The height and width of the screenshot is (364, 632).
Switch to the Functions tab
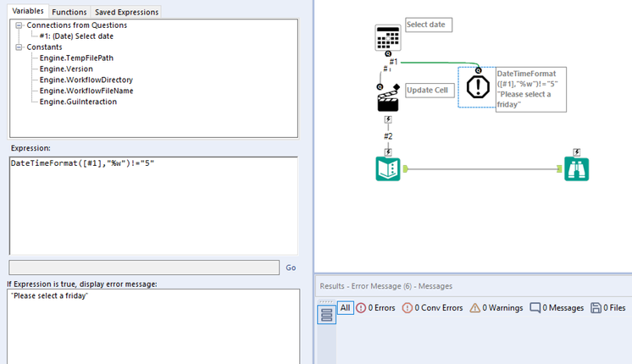[69, 12]
